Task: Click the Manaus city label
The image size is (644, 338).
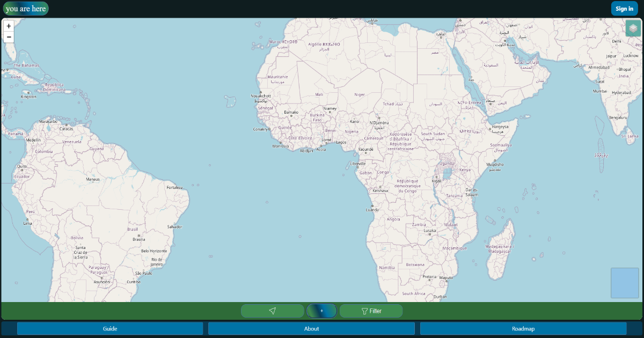Action: (93, 179)
